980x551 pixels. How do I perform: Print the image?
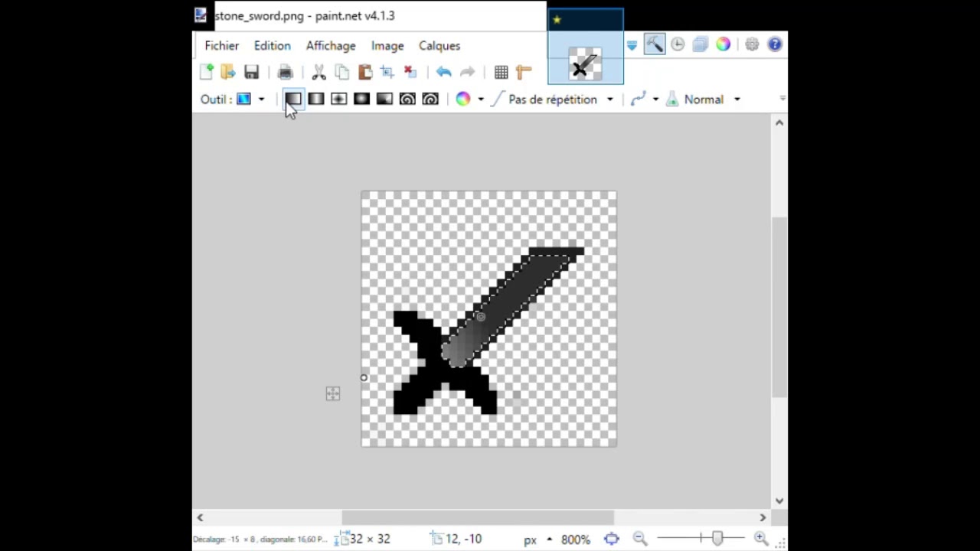[286, 72]
